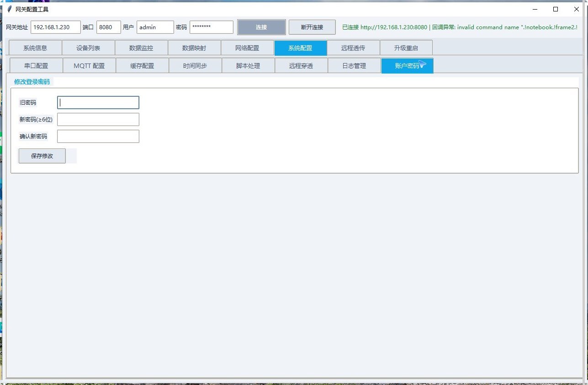Open the 系统信息 tab
This screenshot has width=588, height=385.
click(35, 48)
